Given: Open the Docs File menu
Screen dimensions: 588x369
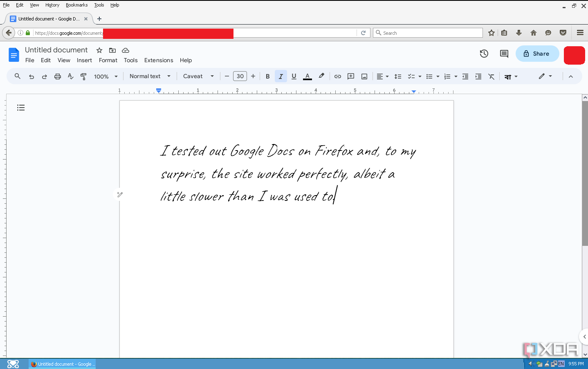Looking at the screenshot, I should [x=30, y=60].
